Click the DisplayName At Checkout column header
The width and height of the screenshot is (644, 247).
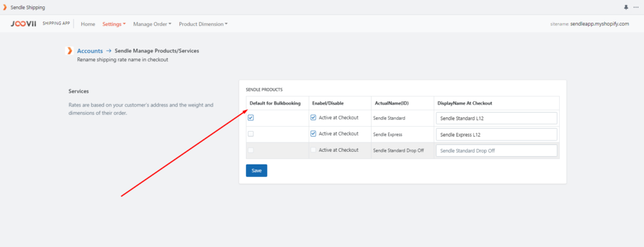(x=465, y=103)
